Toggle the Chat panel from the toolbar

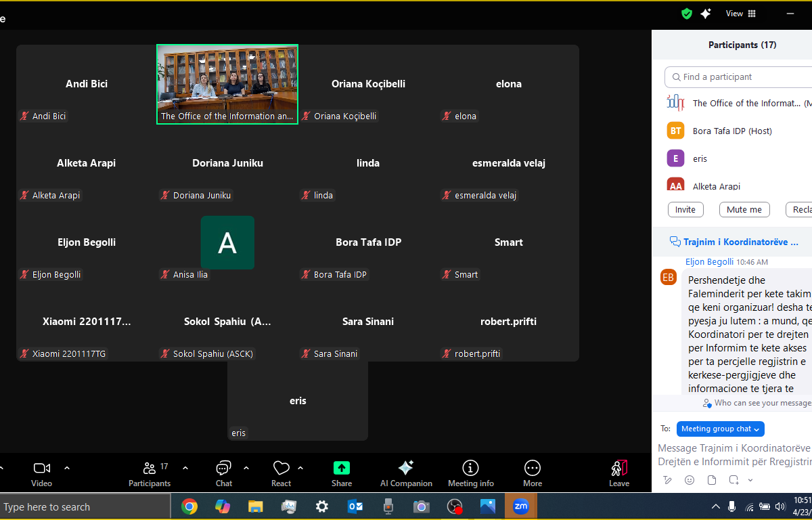tap(223, 468)
